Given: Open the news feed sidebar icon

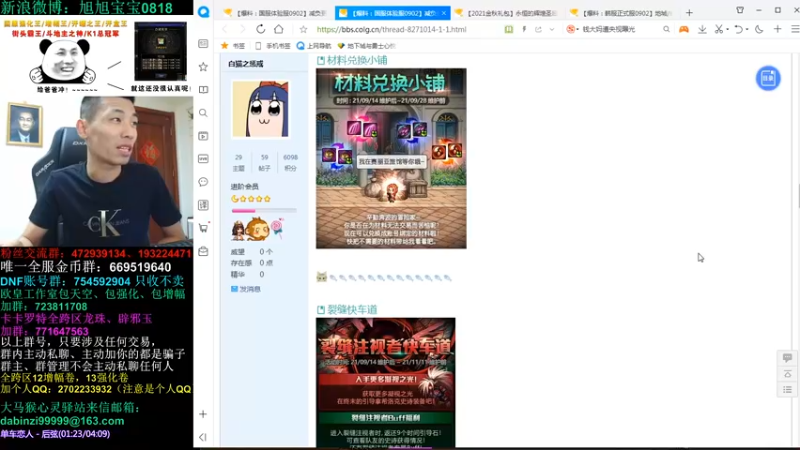Looking at the screenshot, I should point(203,44).
